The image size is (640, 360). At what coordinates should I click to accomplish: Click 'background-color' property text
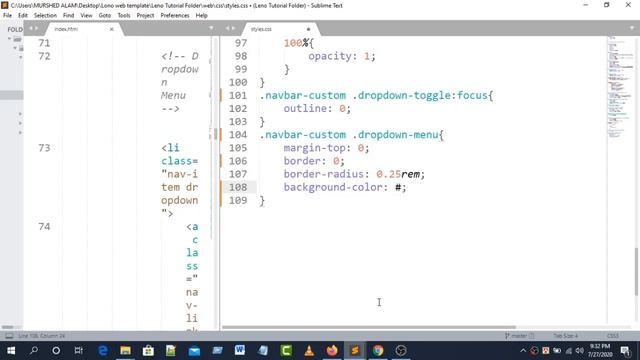point(333,187)
